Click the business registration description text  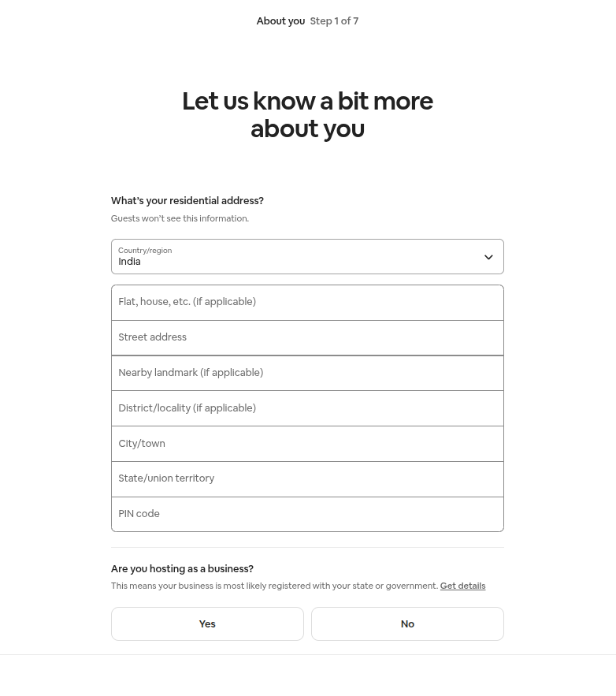pos(274,586)
